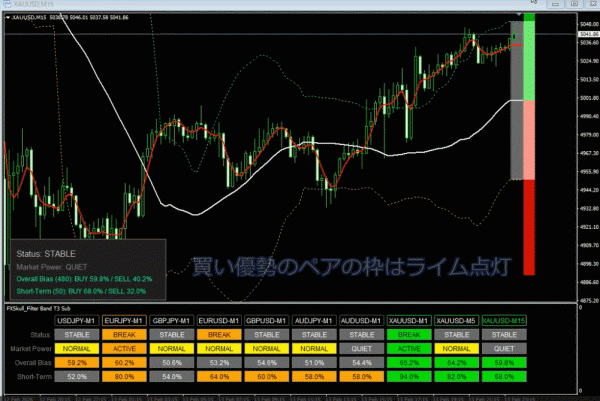Click the AUDUSD-M1 pair button
This screenshot has height=401, width=600.
(361, 319)
